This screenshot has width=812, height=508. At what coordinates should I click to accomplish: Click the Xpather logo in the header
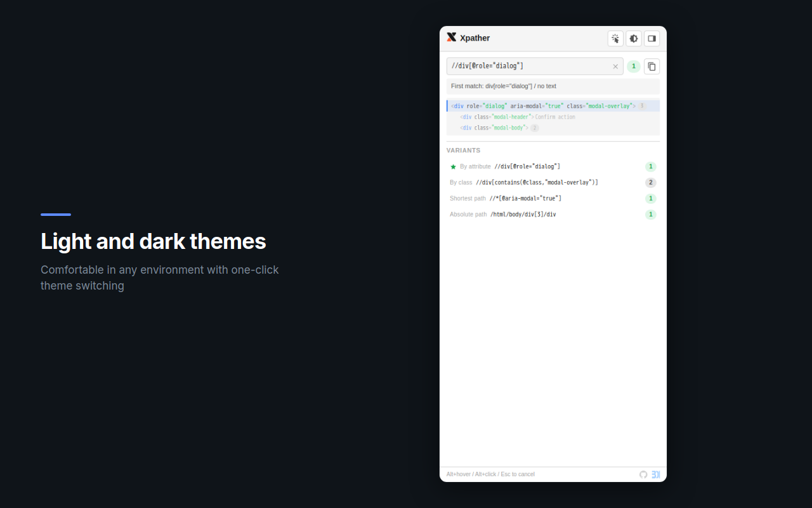pos(452,37)
